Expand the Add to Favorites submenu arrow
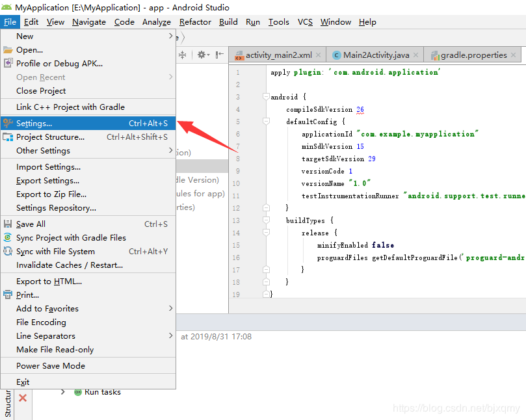526x420 pixels. click(170, 308)
